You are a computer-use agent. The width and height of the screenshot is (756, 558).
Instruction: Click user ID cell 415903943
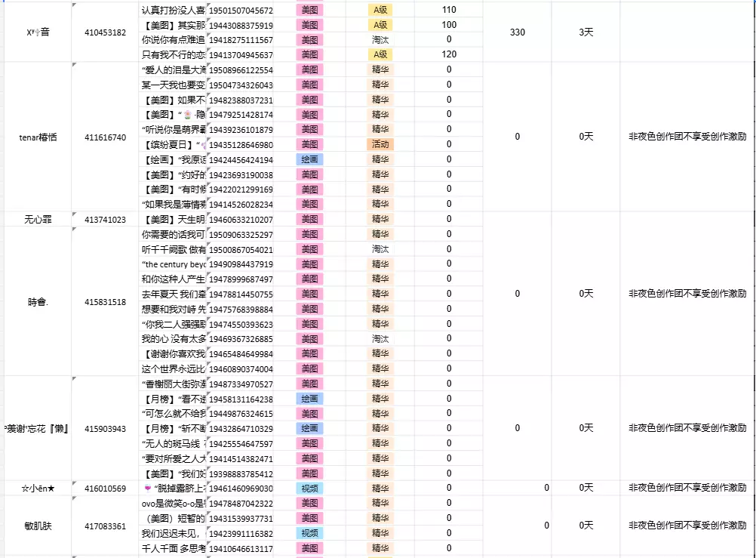pyautogui.click(x=105, y=429)
